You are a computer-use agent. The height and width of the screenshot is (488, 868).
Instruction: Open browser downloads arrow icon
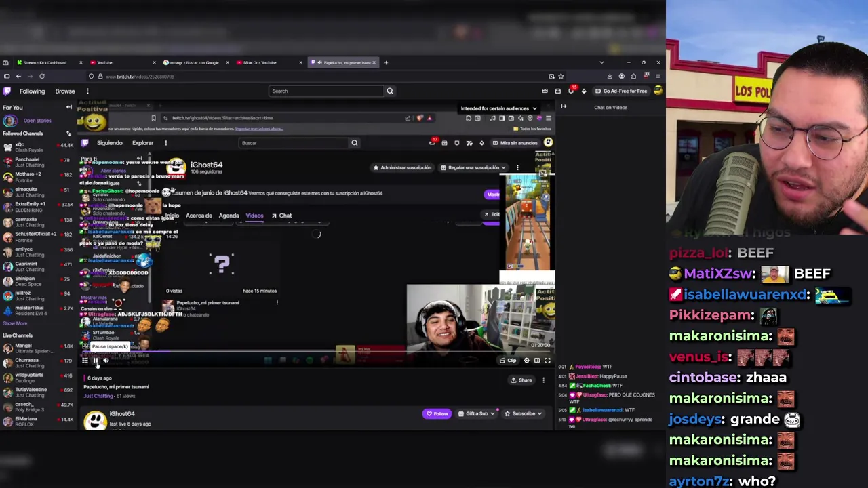[610, 77]
